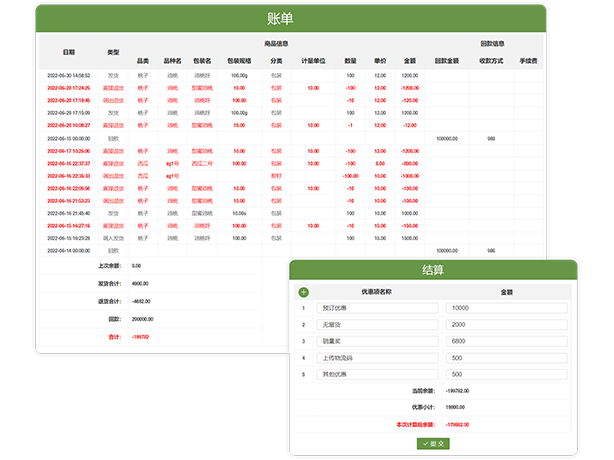Click the 类型 column header
Image resolution: width=614 pixels, height=460 pixels.
point(113,52)
